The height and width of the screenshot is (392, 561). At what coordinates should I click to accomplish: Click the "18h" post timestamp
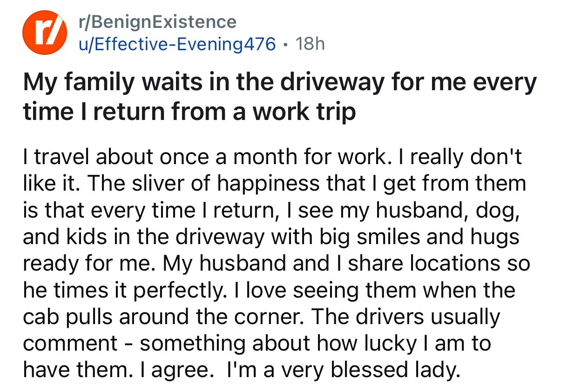[310, 44]
